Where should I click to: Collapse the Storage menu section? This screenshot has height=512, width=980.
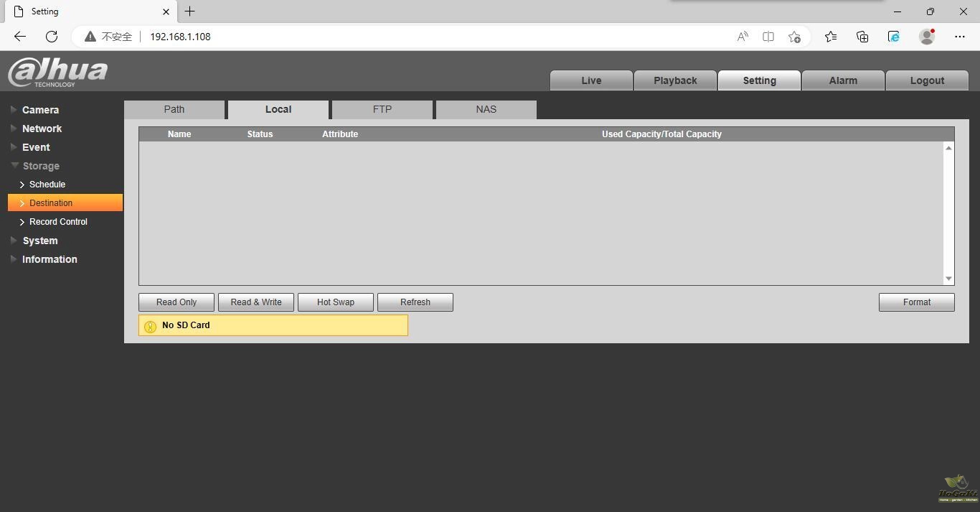coord(40,166)
